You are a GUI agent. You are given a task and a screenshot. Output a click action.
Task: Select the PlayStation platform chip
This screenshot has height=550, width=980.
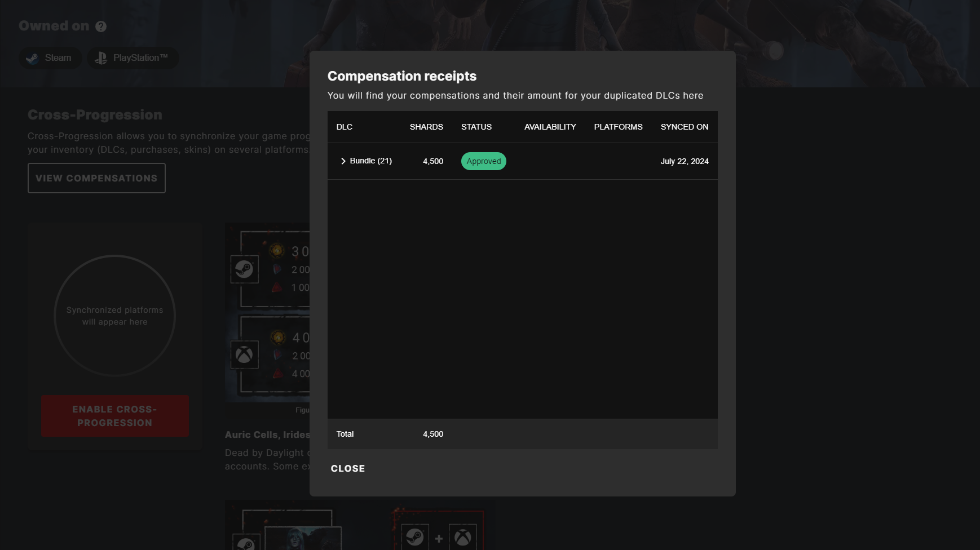click(x=133, y=58)
